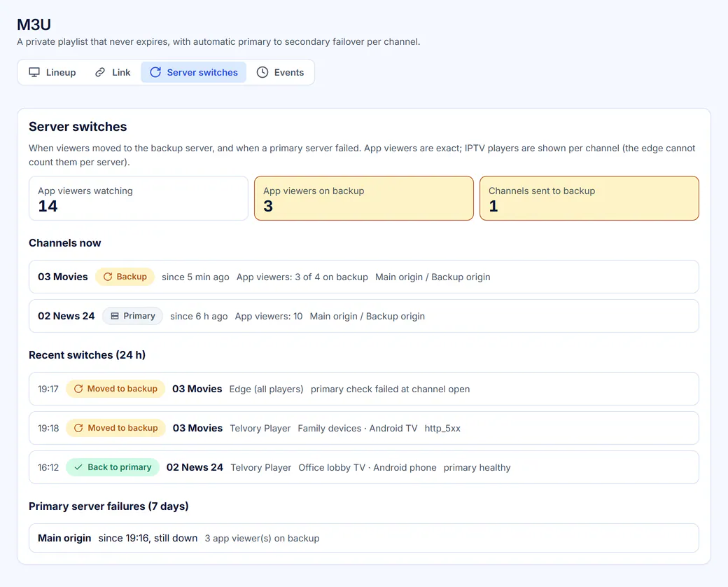Click 'App viewers: 10' text
The height and width of the screenshot is (587, 728).
pyautogui.click(x=269, y=317)
